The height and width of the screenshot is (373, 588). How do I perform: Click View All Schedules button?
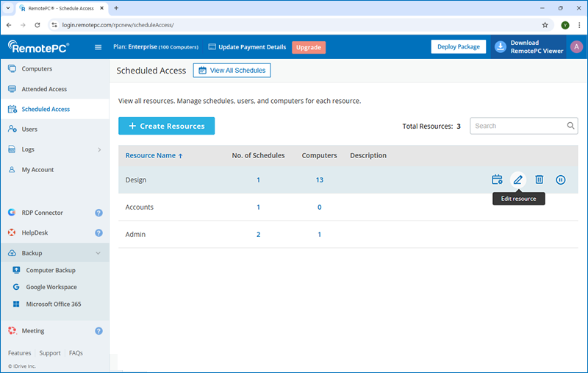tap(232, 71)
